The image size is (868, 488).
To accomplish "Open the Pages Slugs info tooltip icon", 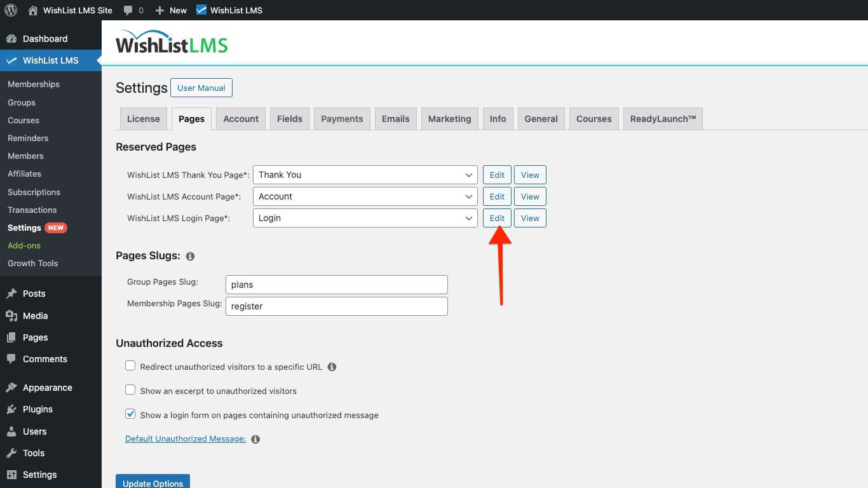I will coord(190,255).
